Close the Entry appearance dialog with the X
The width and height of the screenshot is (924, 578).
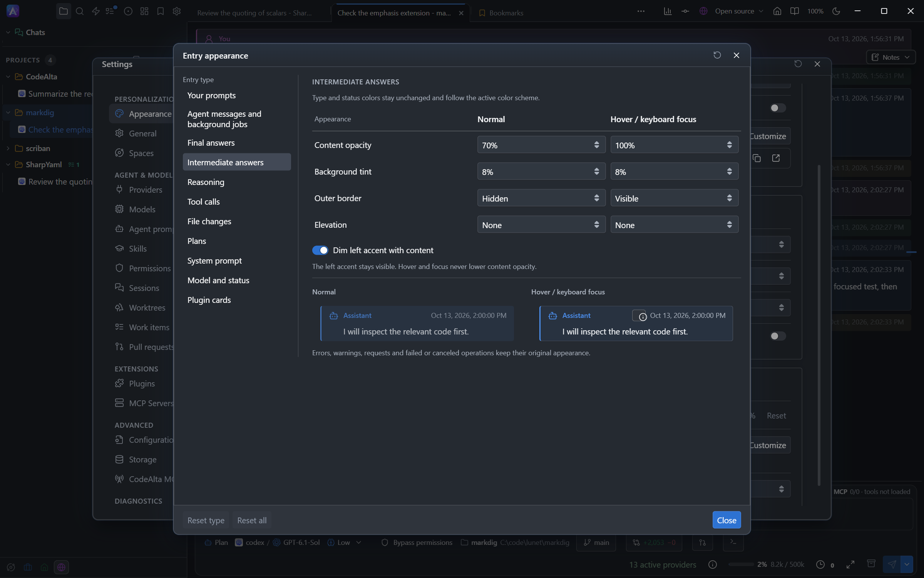coord(736,55)
